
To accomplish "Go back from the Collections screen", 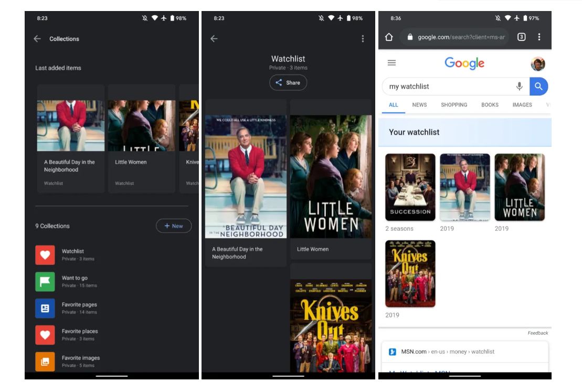I will [x=37, y=39].
